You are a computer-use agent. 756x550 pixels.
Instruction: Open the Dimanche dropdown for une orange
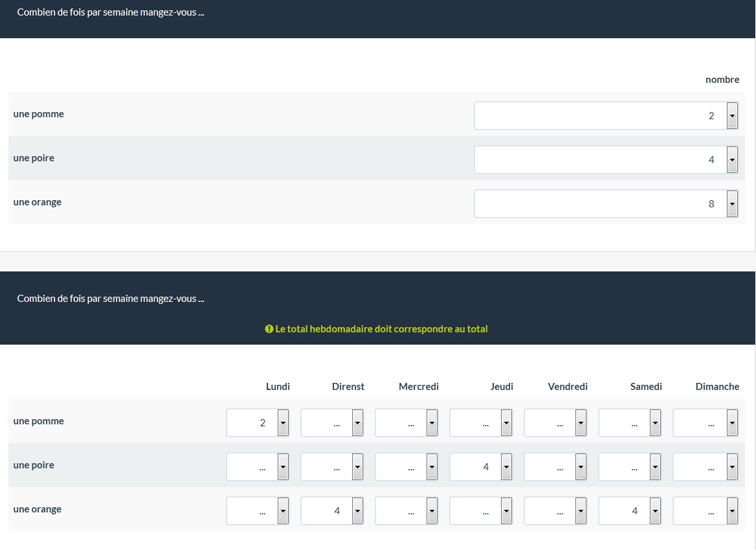click(706, 511)
